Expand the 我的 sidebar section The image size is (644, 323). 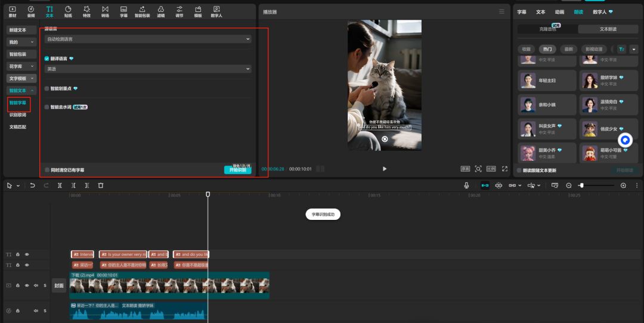(x=22, y=42)
